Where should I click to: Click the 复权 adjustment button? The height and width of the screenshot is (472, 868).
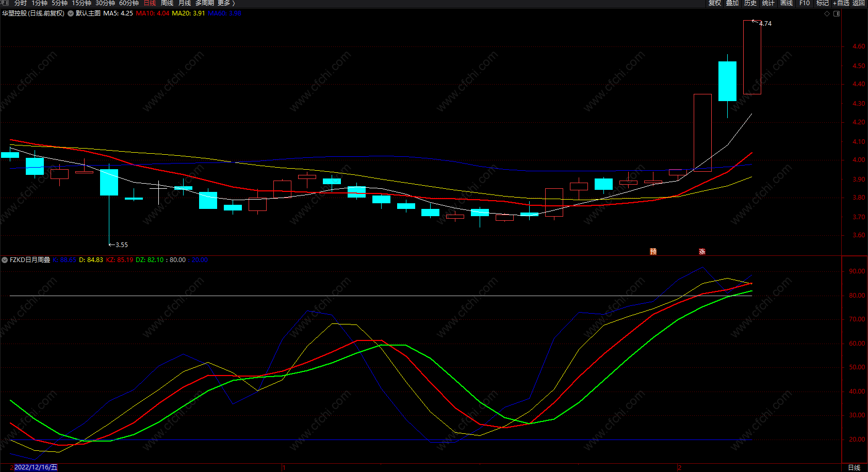714,3
